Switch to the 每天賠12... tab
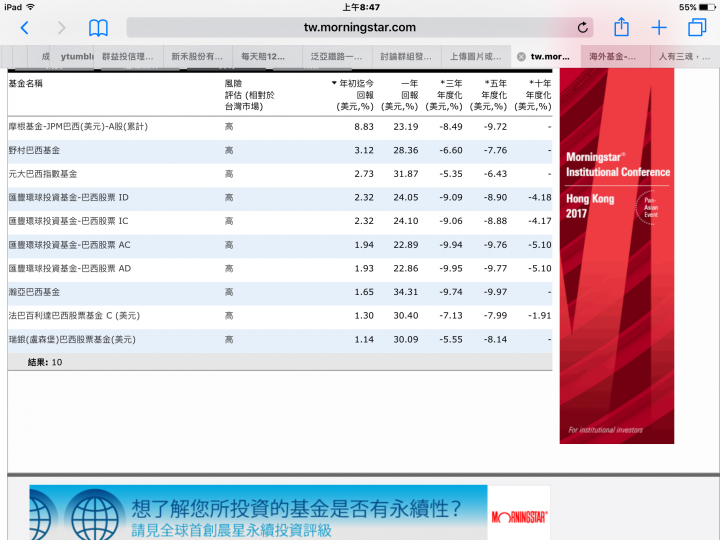Image resolution: width=720 pixels, height=540 pixels. point(267,56)
